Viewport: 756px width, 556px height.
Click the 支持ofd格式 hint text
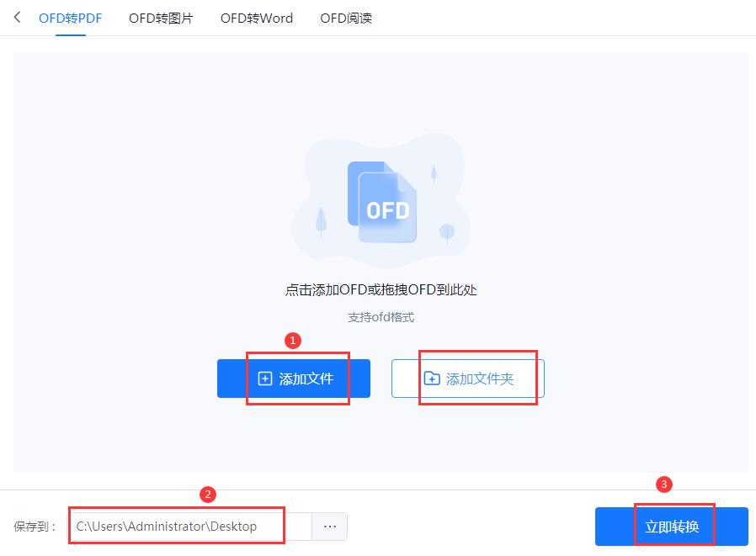381,317
